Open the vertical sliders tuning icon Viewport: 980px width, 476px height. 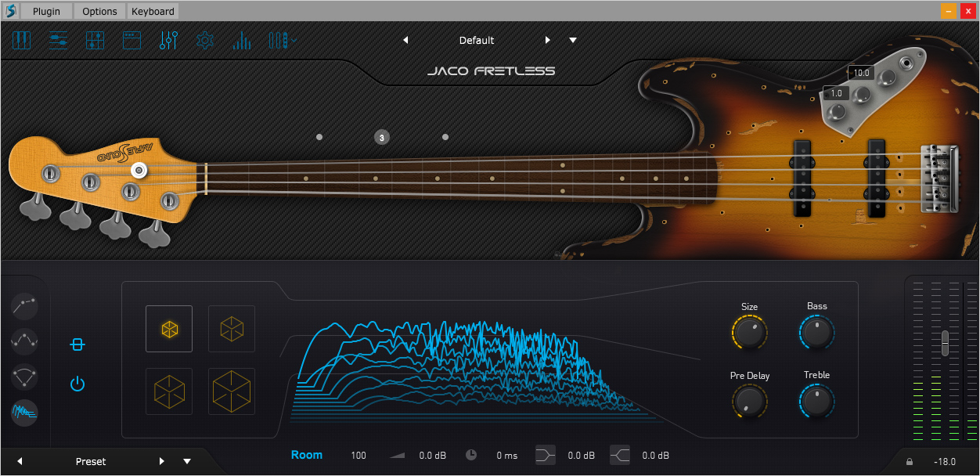(168, 40)
